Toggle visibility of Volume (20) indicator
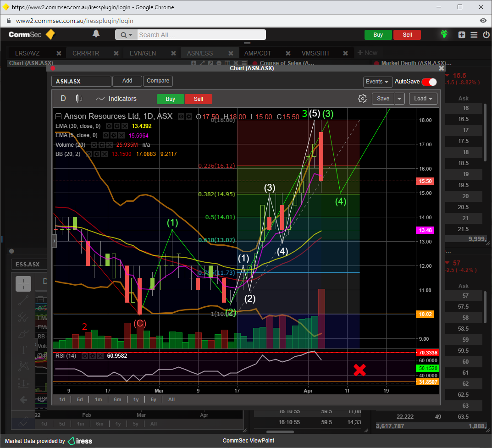This screenshot has height=448, width=492. [x=94, y=145]
